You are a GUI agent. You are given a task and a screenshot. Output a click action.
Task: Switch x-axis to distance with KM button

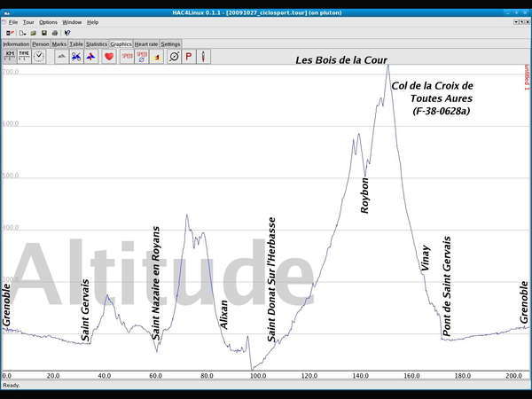pyautogui.click(x=10, y=55)
